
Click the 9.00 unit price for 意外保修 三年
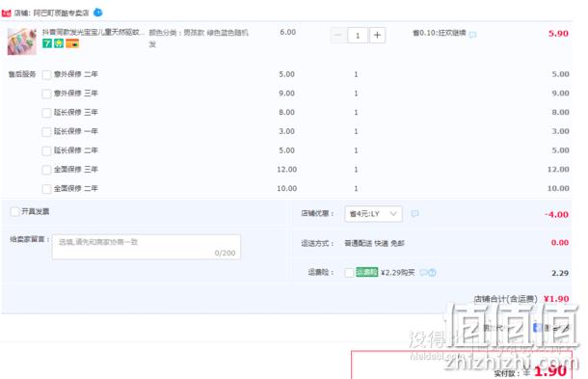286,93
